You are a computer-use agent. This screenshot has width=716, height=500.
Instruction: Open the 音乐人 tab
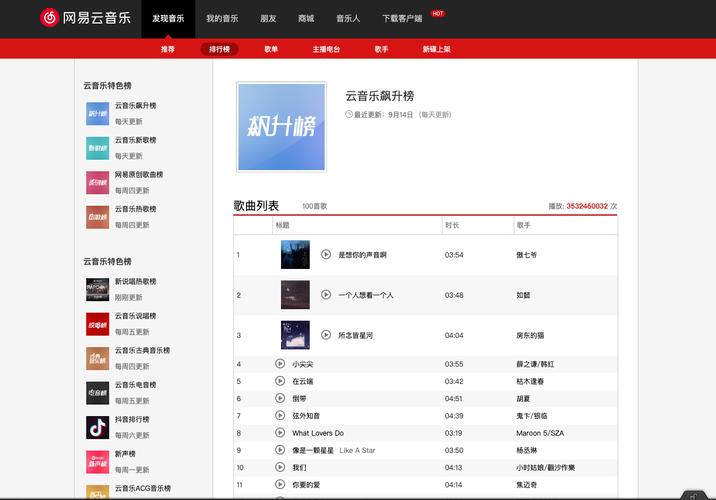tap(348, 18)
